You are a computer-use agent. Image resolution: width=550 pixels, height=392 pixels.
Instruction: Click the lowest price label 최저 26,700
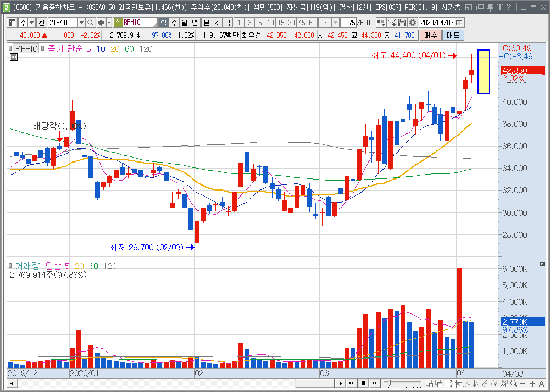(146, 248)
